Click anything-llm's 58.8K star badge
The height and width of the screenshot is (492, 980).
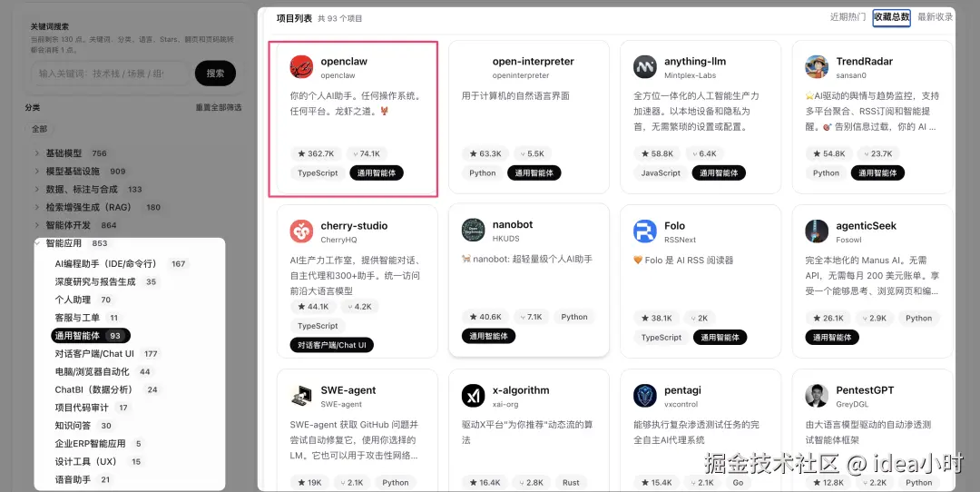658,153
